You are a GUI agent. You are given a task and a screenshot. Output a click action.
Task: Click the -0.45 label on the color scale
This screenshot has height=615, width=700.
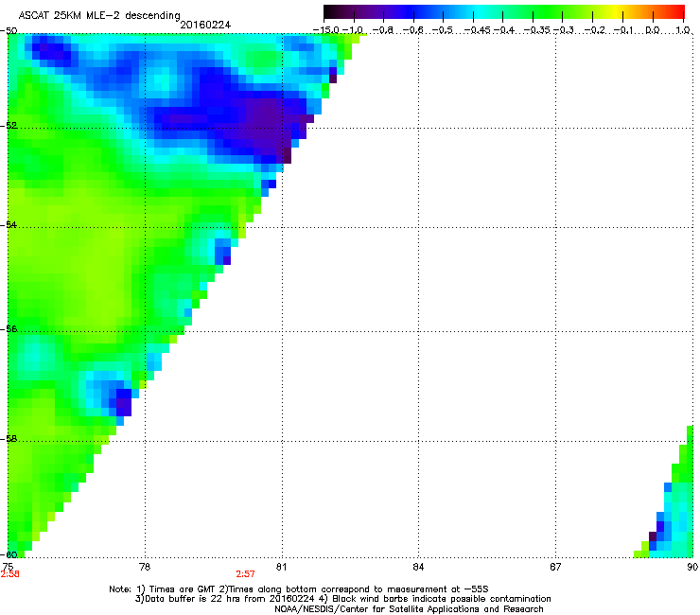(477, 30)
